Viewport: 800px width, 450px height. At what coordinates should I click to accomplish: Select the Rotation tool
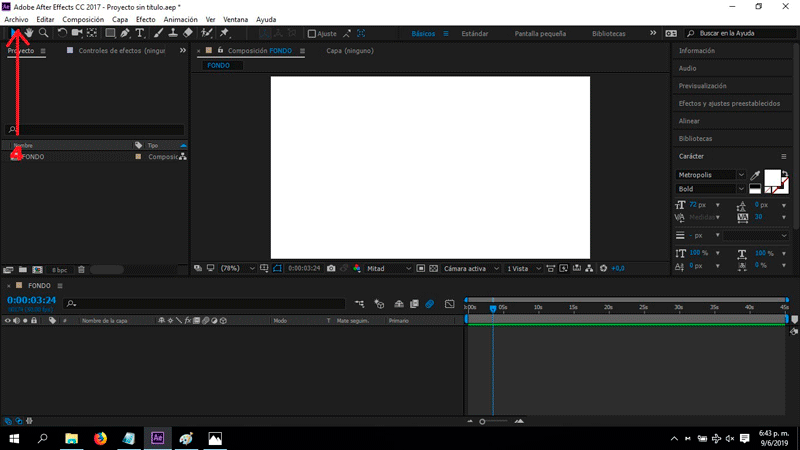pyautogui.click(x=62, y=33)
